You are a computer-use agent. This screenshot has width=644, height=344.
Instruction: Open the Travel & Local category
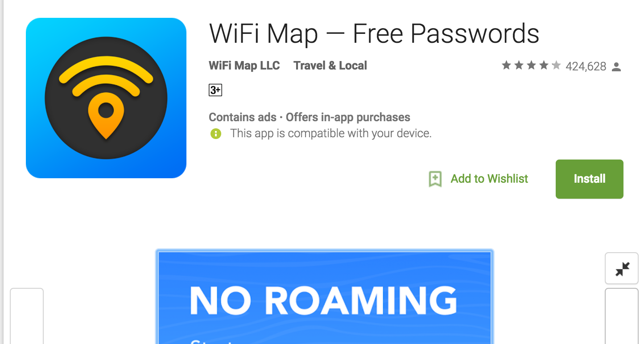point(330,66)
